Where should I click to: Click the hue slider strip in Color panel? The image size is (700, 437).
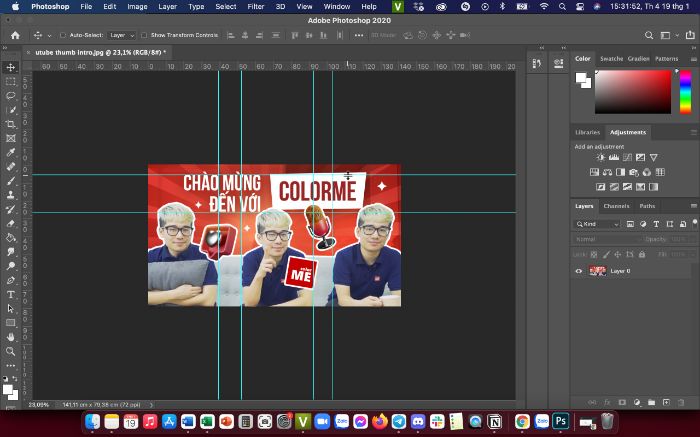click(685, 92)
